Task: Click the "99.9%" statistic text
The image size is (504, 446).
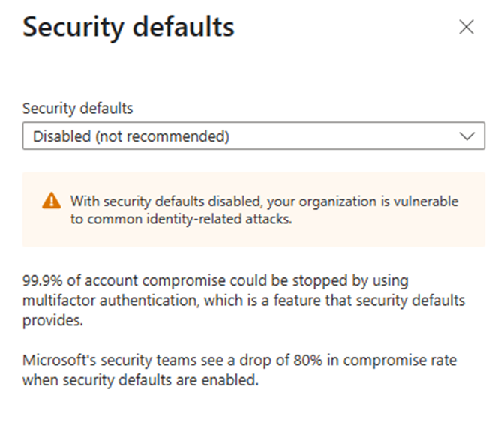Action: (x=42, y=281)
